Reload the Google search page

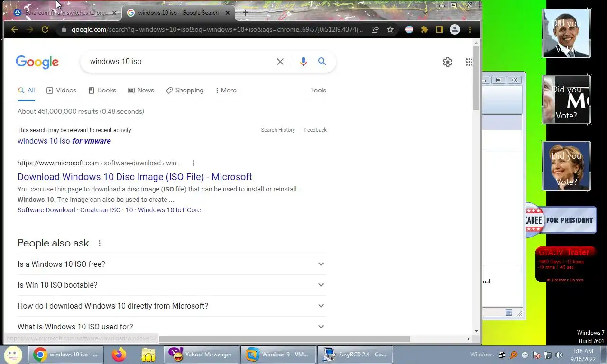(x=45, y=29)
